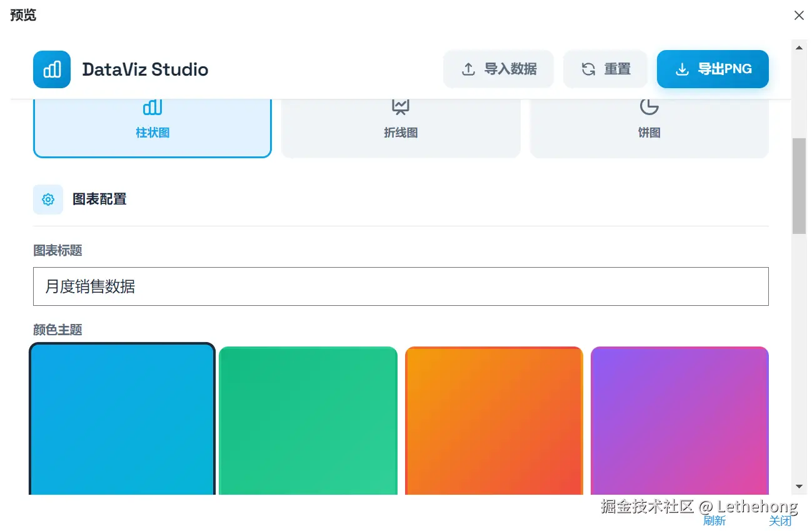Click the upload icon in 导入数据
The width and height of the screenshot is (812, 531).
(468, 69)
